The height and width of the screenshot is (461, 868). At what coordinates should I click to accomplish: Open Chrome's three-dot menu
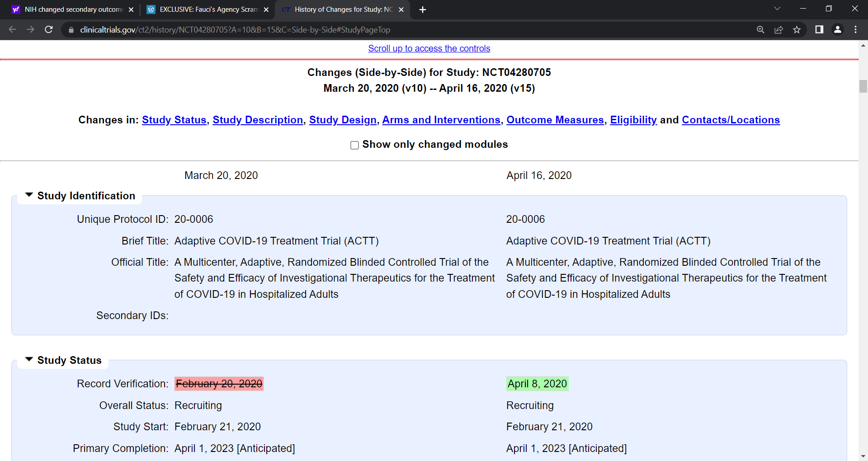click(x=855, y=29)
